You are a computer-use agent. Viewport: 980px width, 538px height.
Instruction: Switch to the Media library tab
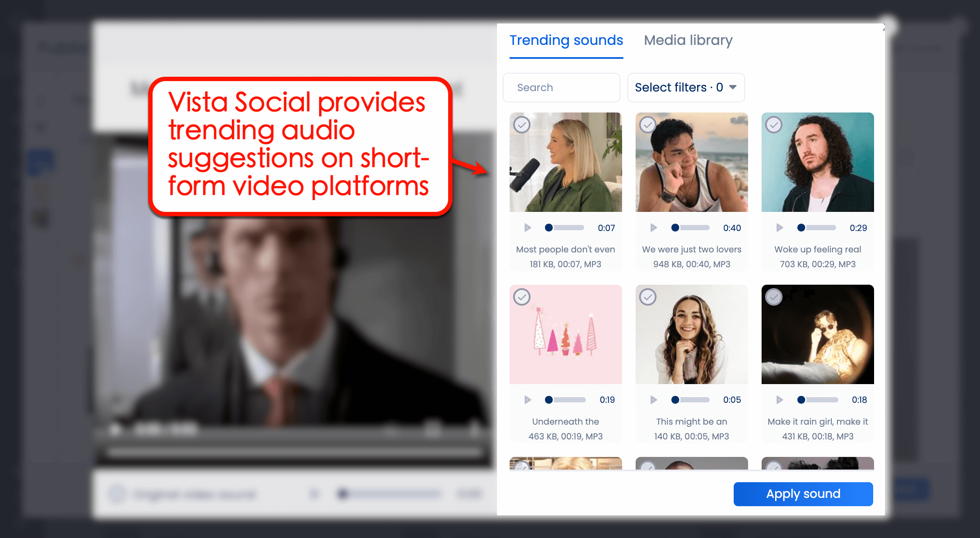coord(688,40)
